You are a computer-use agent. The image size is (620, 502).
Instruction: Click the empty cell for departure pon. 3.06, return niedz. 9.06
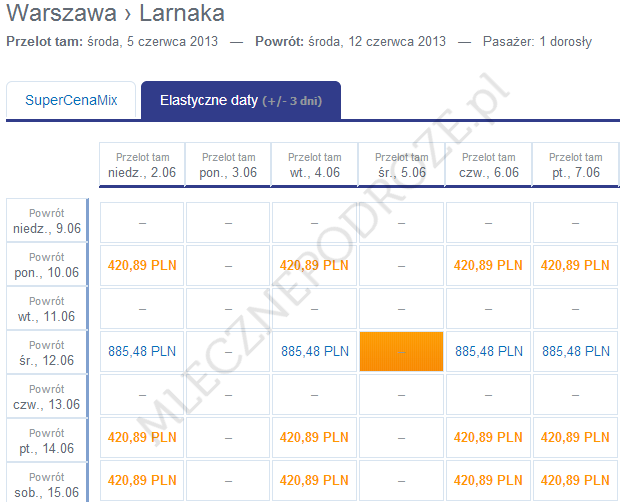pos(228,222)
